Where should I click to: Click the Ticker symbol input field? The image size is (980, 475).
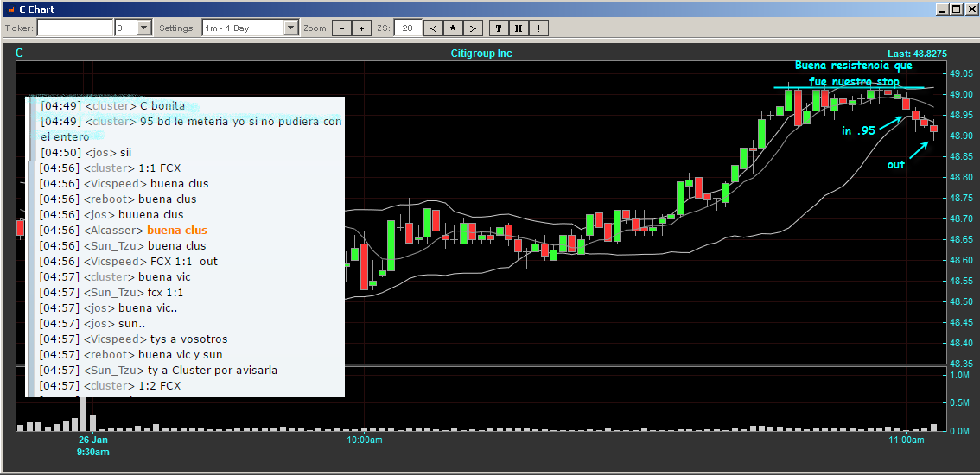[75, 28]
